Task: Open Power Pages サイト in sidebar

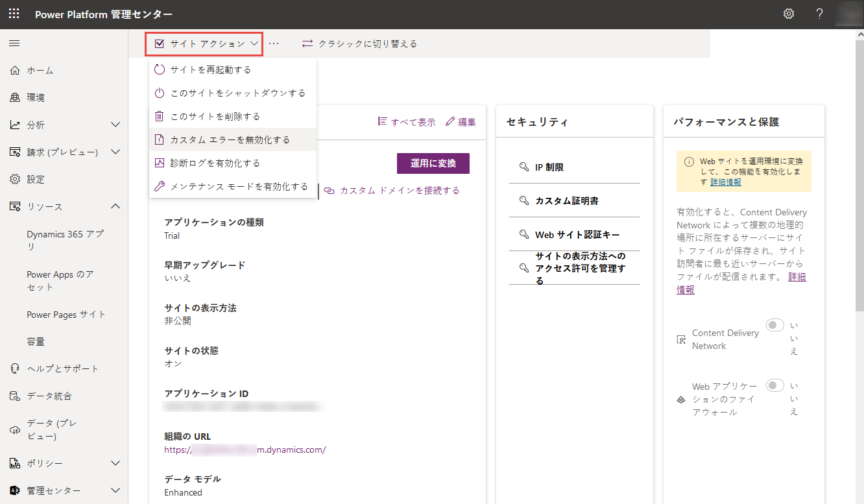Action: [66, 314]
